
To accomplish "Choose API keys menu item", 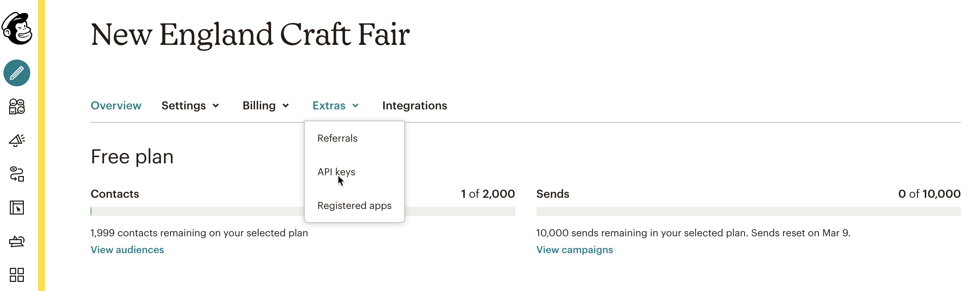I will pos(336,172).
